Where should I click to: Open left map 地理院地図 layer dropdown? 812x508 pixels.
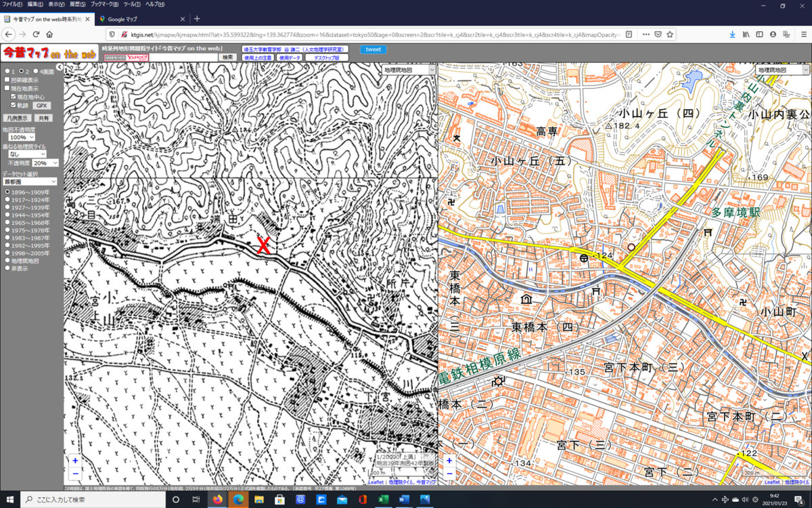[x=409, y=70]
